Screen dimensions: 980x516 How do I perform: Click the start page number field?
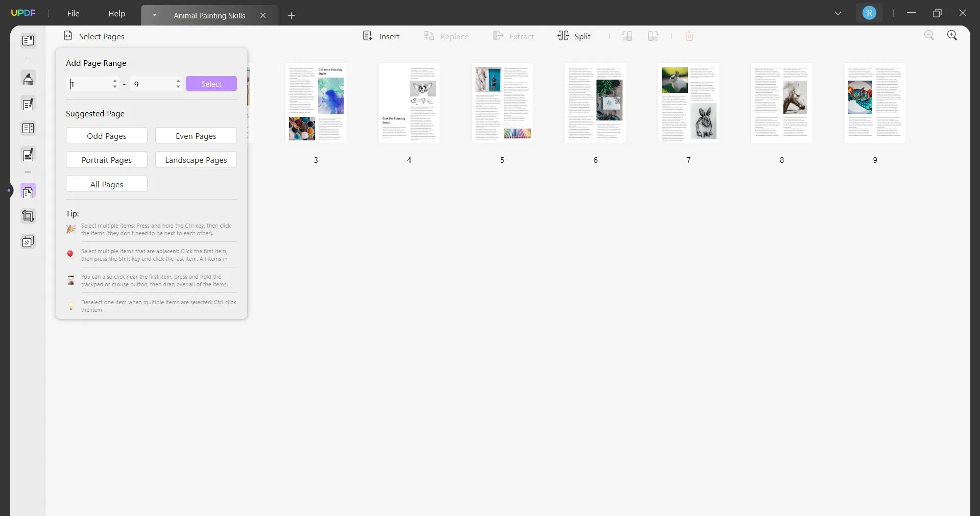[x=89, y=84]
